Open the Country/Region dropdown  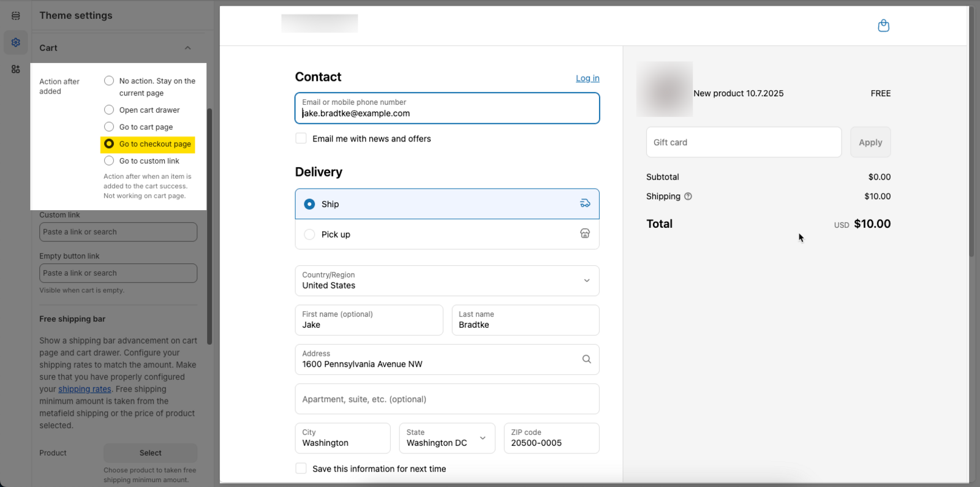[447, 281]
